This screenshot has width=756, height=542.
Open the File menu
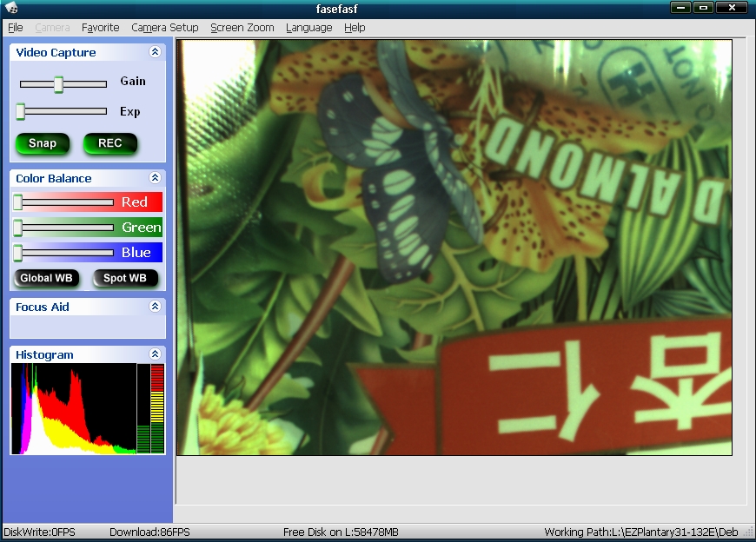tap(16, 28)
